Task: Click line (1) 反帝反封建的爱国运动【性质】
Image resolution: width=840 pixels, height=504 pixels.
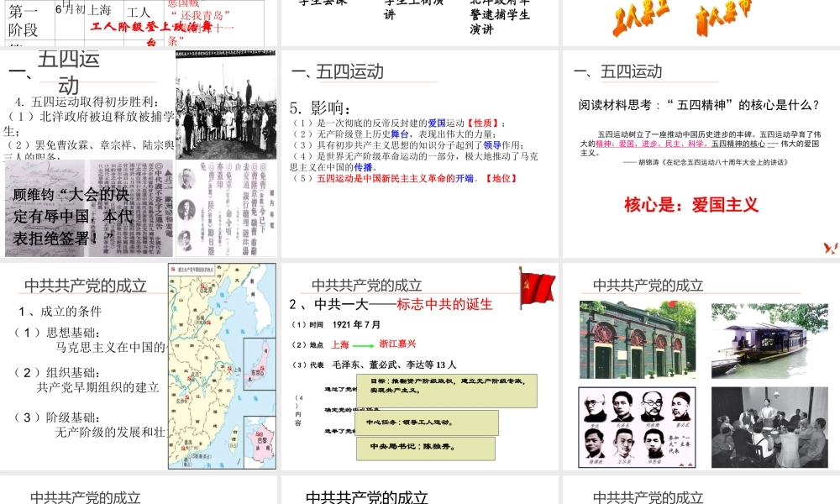Action: [x=398, y=123]
